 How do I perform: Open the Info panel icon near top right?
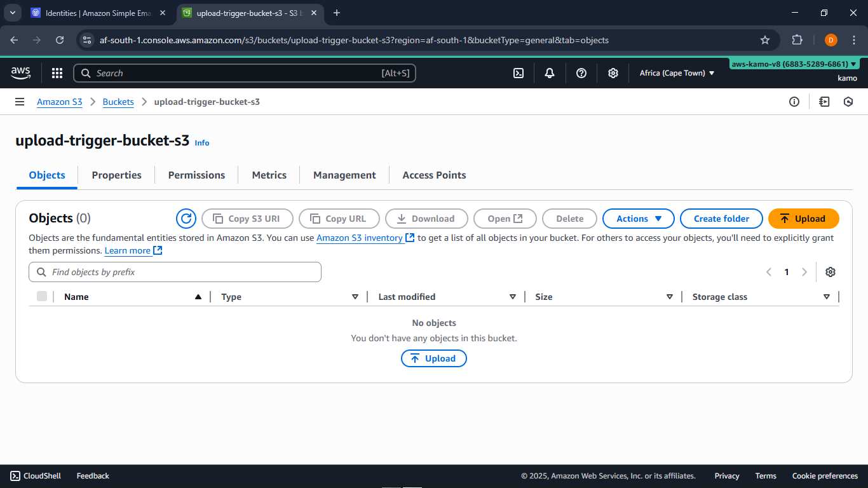[x=794, y=102]
